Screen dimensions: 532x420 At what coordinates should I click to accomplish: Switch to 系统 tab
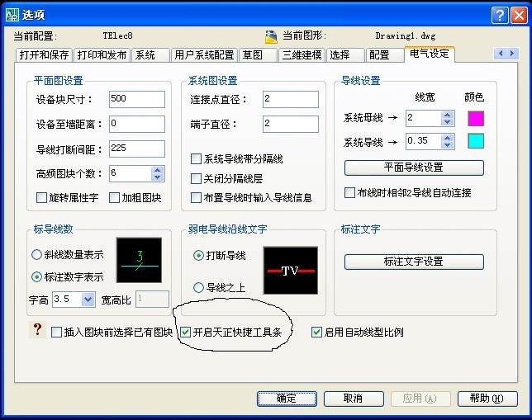pos(150,55)
